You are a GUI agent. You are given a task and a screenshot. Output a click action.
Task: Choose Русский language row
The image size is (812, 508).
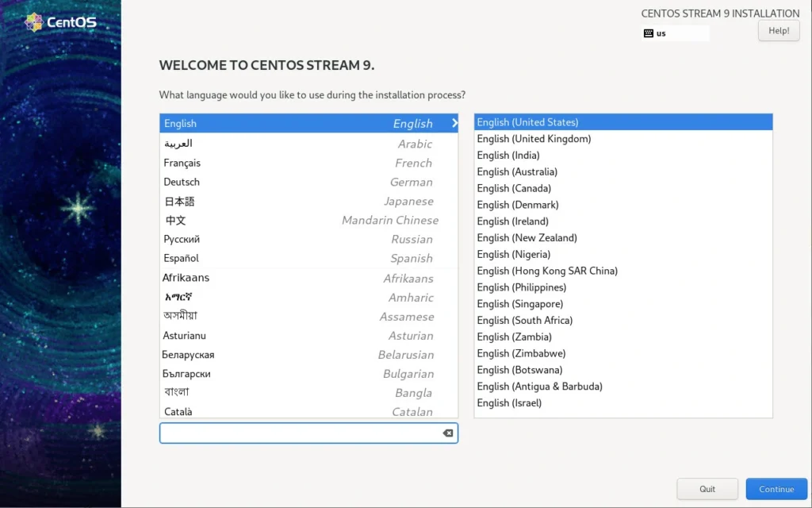(x=182, y=239)
